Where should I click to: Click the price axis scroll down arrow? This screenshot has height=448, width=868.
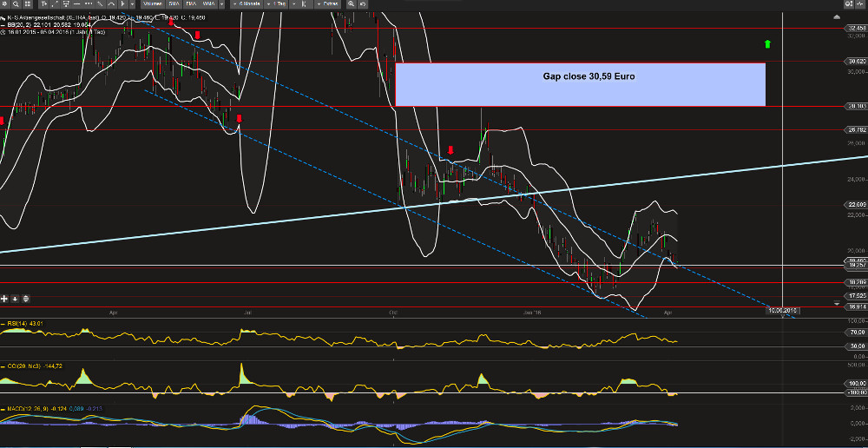point(837,303)
